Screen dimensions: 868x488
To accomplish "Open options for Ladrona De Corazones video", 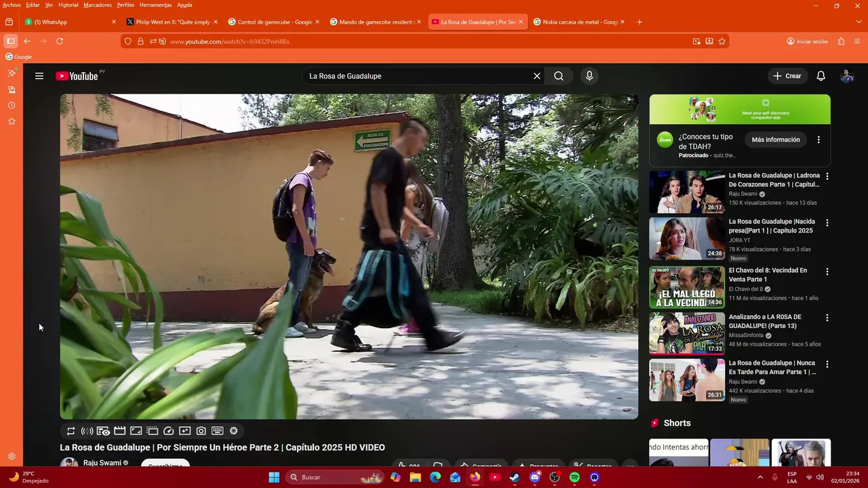I will (827, 176).
